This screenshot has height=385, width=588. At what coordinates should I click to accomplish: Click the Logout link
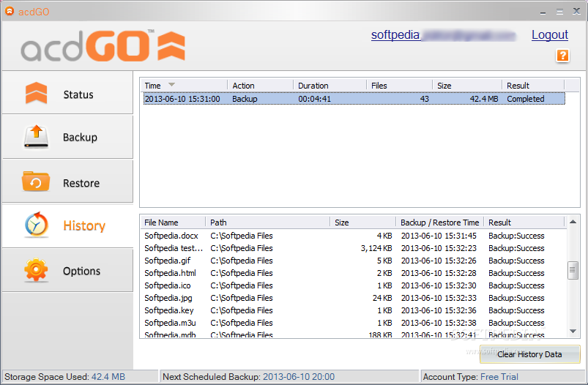(550, 34)
